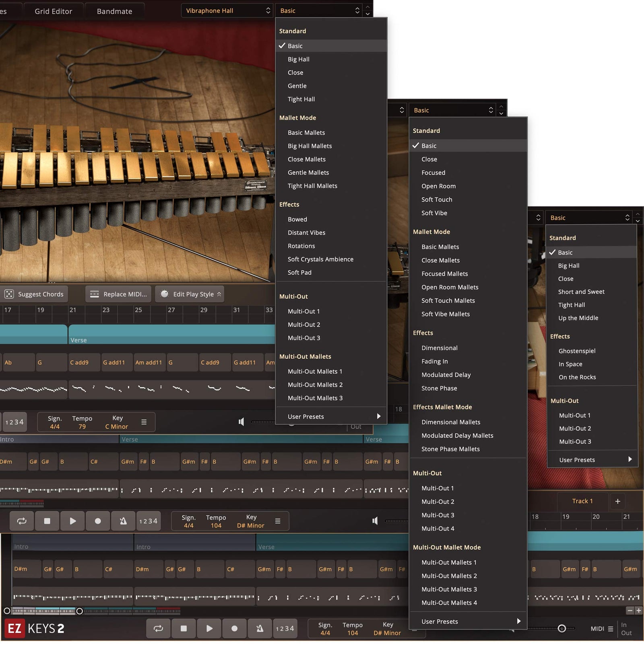Click the left loop range handle
Screen dimensions: 644x646
coord(7,611)
